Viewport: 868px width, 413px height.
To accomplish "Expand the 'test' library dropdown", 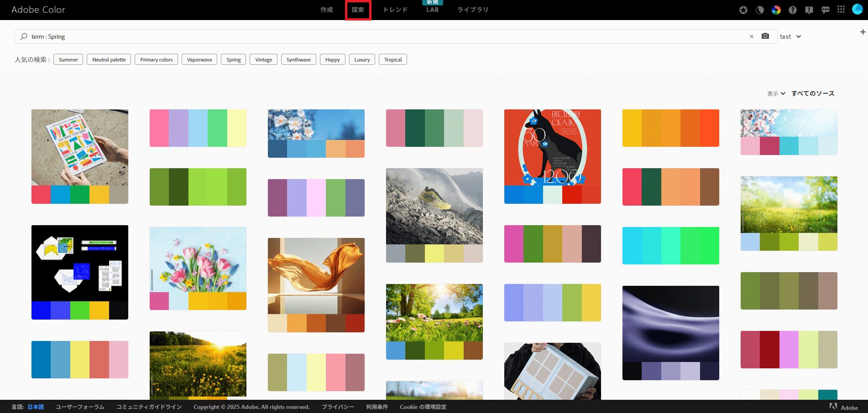I will click(x=790, y=36).
